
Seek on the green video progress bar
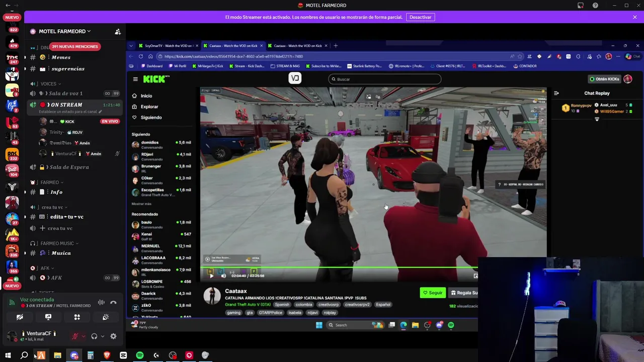[x=340, y=268]
